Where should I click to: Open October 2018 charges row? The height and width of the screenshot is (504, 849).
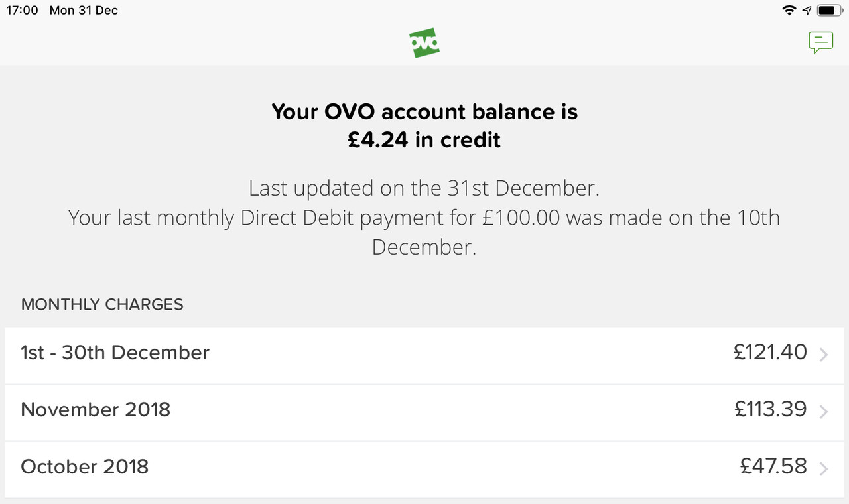85,467
